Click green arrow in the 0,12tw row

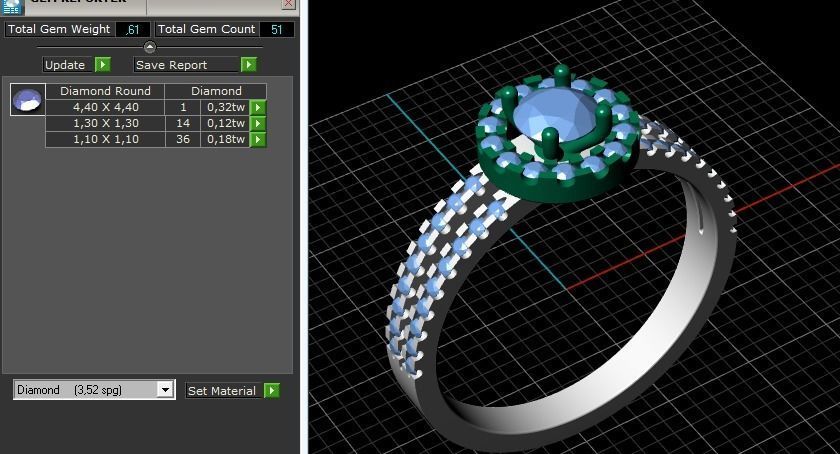pyautogui.click(x=258, y=123)
